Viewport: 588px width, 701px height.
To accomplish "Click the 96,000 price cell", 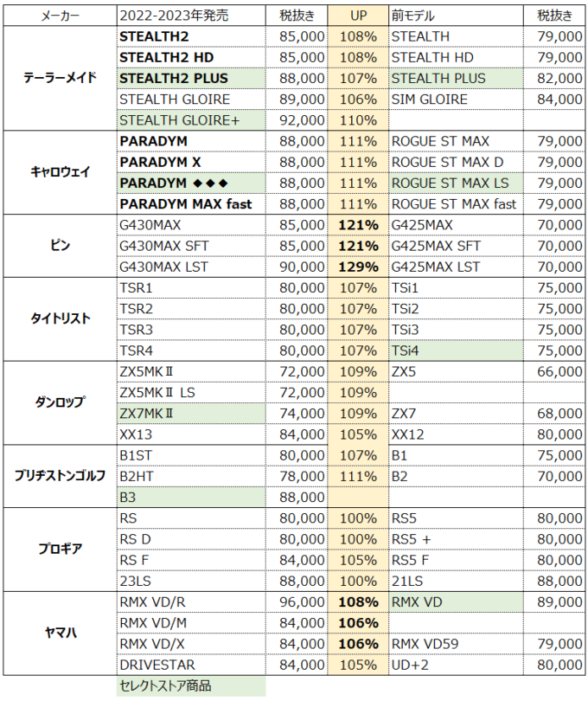I will (302, 602).
